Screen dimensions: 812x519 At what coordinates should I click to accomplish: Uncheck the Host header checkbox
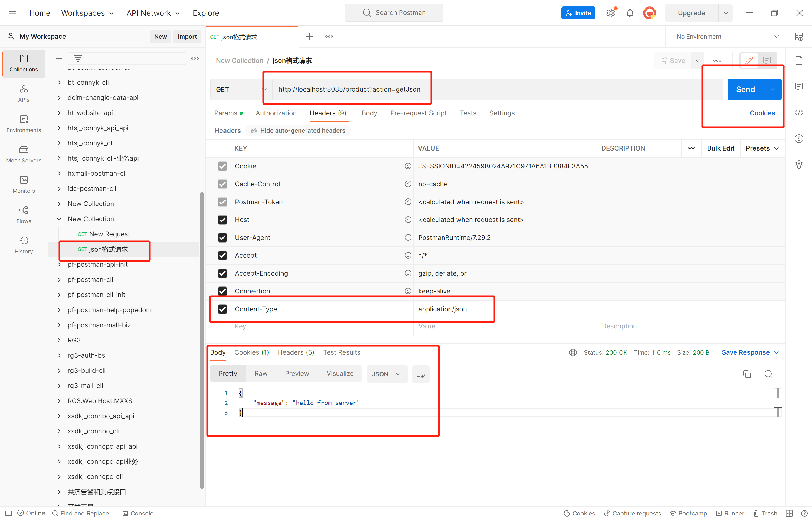click(x=222, y=220)
